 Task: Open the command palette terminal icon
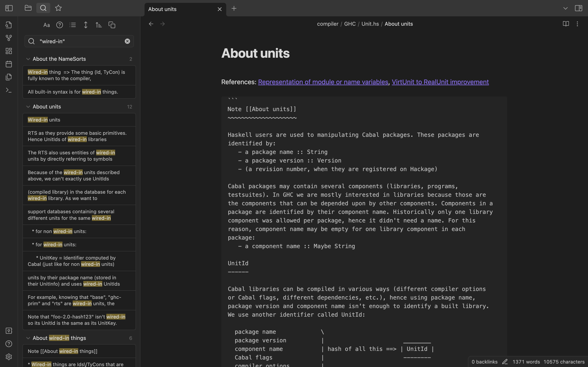[9, 90]
